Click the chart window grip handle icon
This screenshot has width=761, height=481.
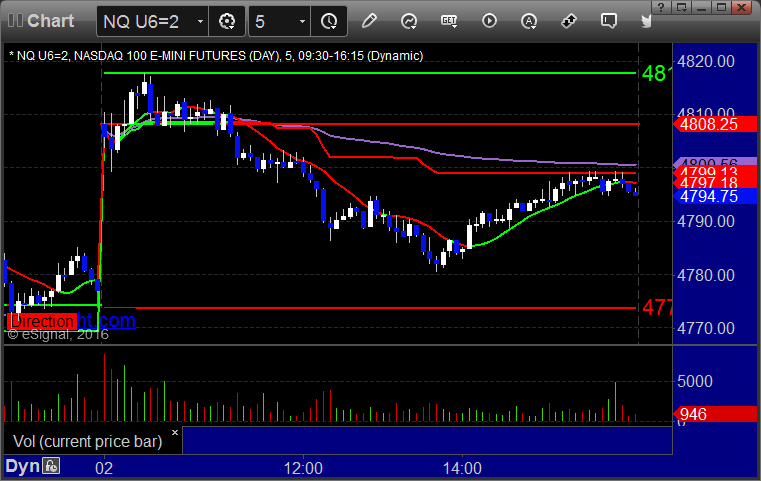click(15, 21)
